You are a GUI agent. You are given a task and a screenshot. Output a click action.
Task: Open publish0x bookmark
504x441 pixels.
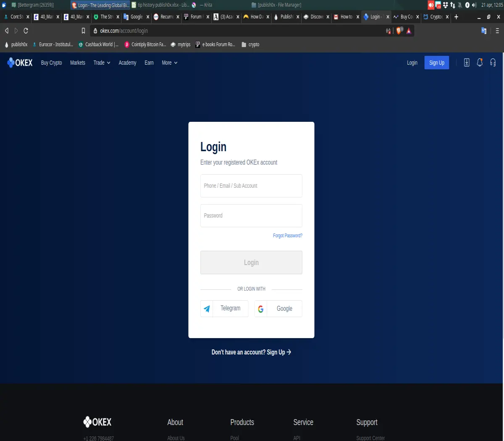16,45
